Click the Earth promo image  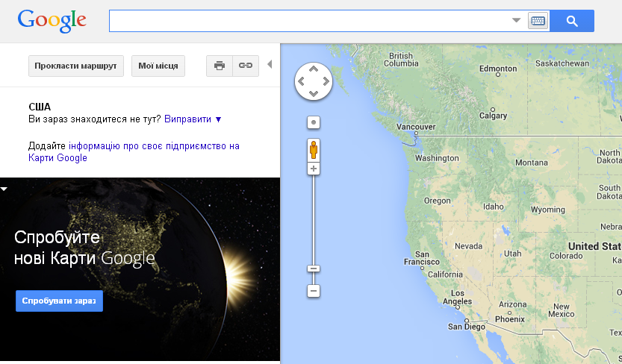[140, 269]
